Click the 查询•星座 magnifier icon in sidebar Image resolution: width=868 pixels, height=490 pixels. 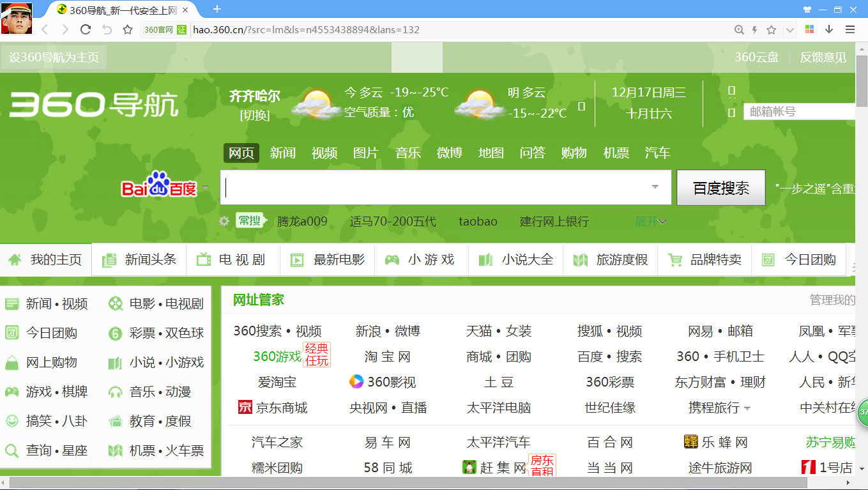click(11, 450)
